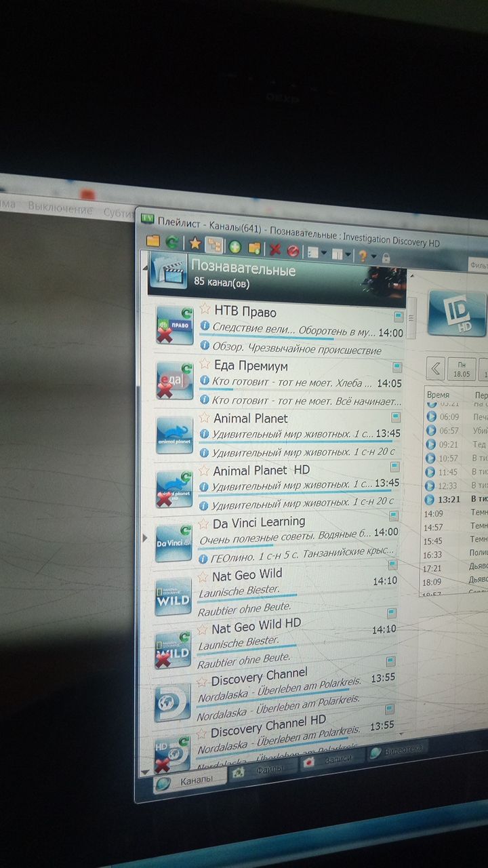This screenshot has height=868, width=488.
Task: Click the Animal Planet channel logo
Action: (174, 435)
